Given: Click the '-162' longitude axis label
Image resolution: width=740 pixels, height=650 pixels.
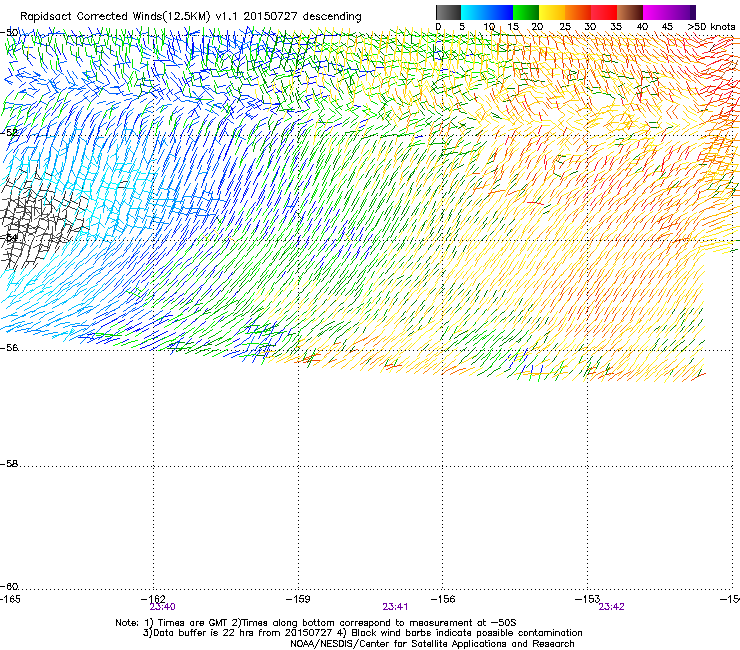Looking at the screenshot, I should [153, 599].
